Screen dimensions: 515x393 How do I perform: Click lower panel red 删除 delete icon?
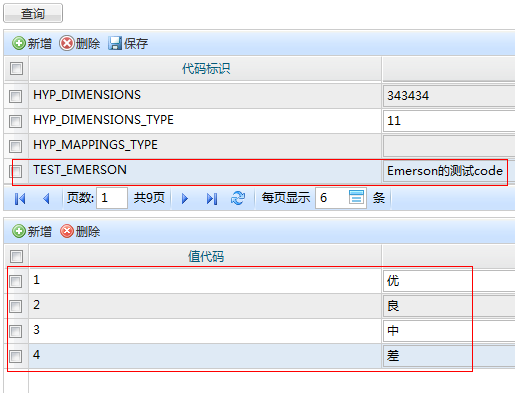pyautogui.click(x=67, y=231)
